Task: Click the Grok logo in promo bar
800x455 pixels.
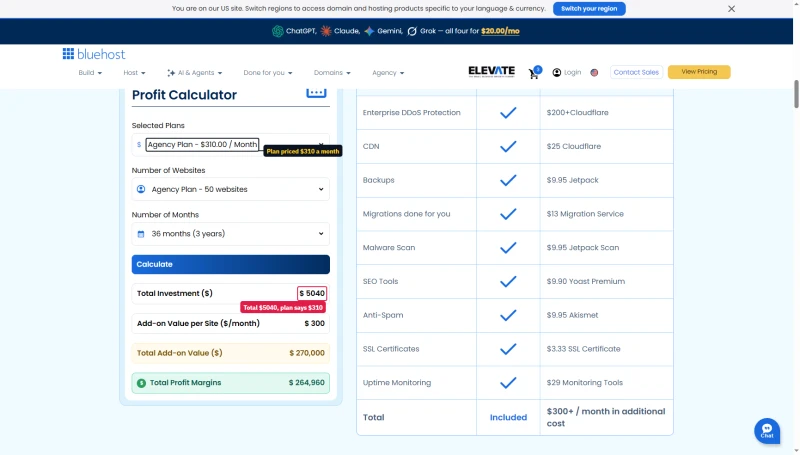Action: tap(412, 31)
